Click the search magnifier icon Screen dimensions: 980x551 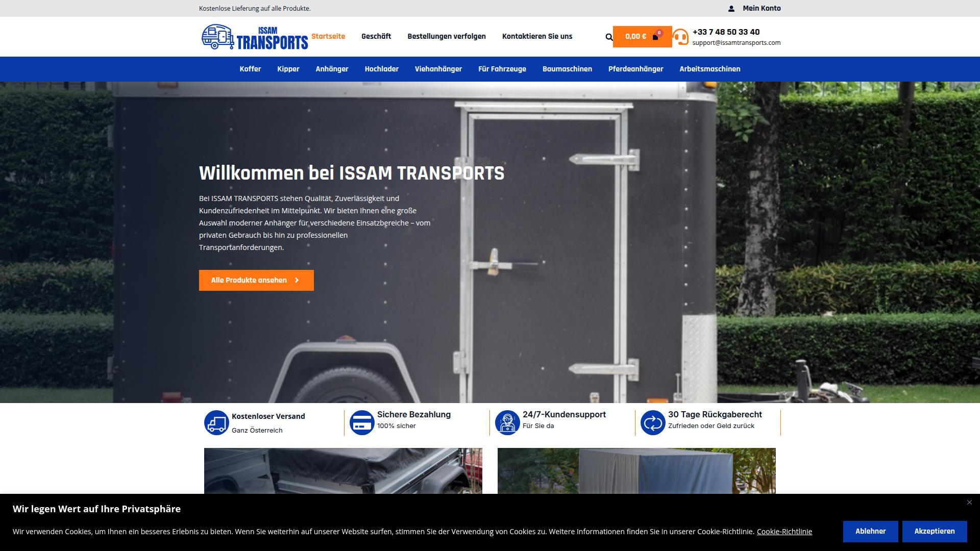608,37
